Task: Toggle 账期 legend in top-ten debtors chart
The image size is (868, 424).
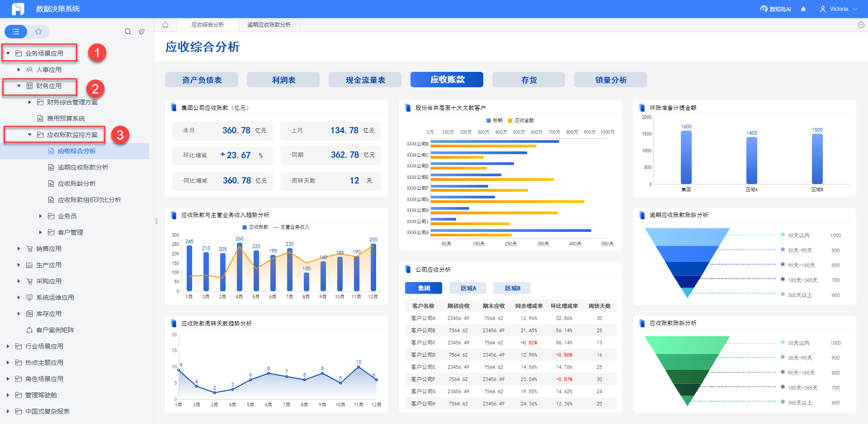Action: (x=494, y=120)
